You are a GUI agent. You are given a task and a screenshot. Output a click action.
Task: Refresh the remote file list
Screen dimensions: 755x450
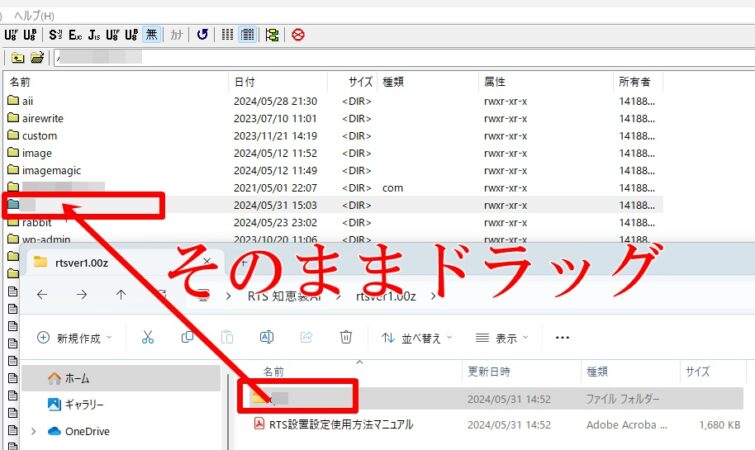click(x=202, y=34)
